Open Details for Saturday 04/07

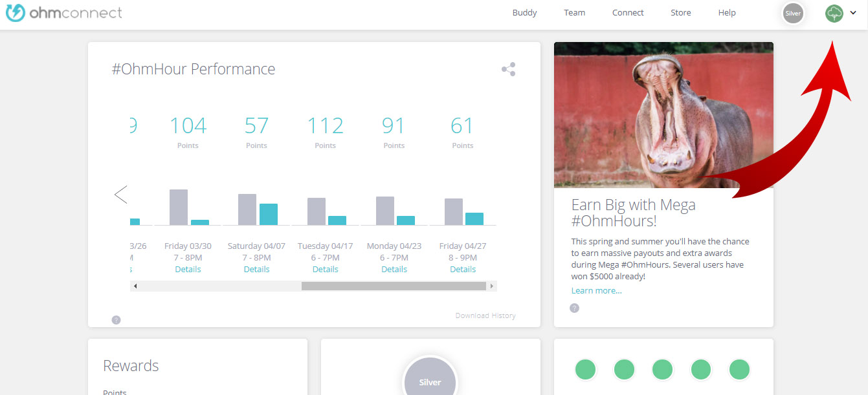(256, 269)
